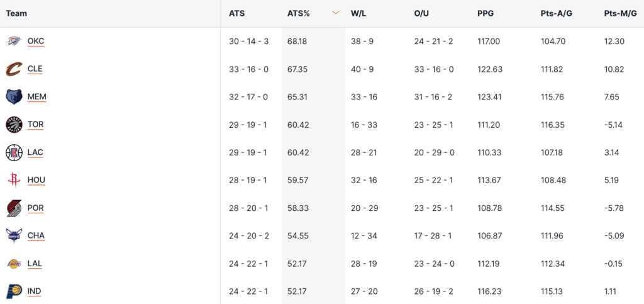Toggle the ATS% sort arrow

[336, 13]
